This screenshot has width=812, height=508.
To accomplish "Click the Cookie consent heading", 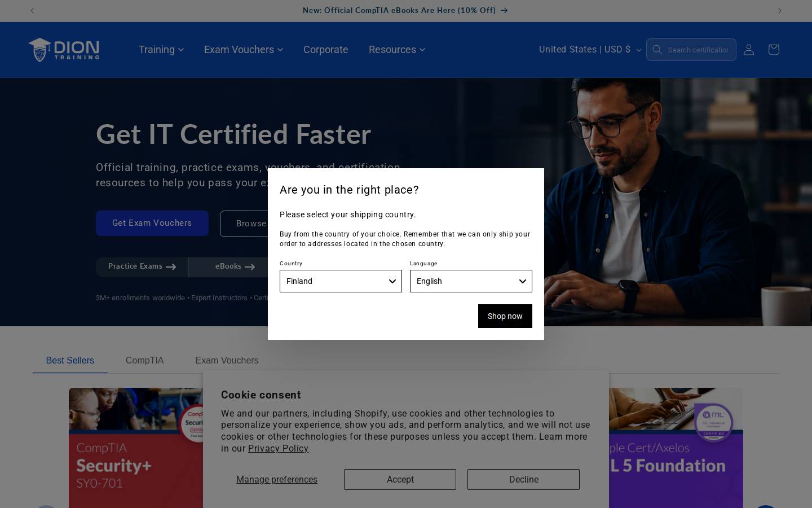I will (x=261, y=395).
